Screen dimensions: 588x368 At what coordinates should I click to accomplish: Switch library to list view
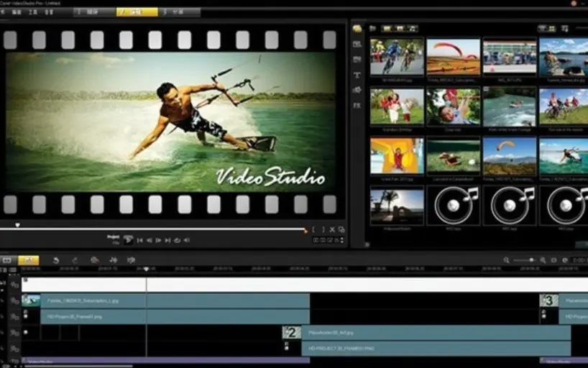(542, 29)
